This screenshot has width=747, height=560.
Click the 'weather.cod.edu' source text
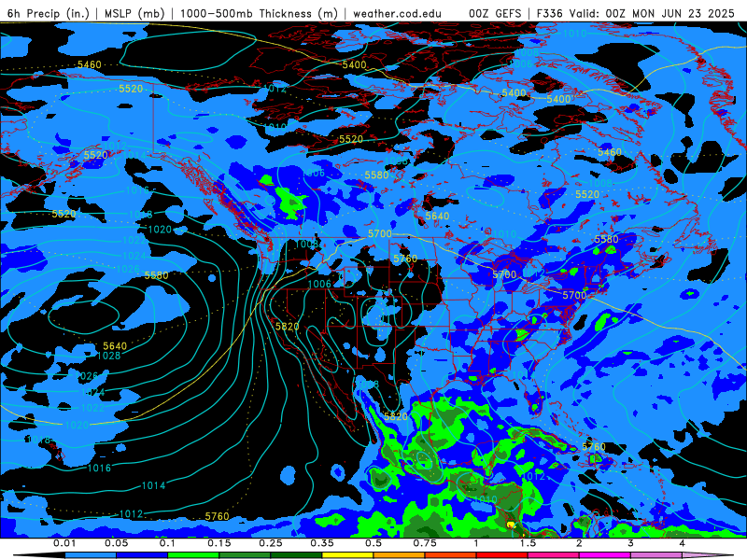click(397, 13)
